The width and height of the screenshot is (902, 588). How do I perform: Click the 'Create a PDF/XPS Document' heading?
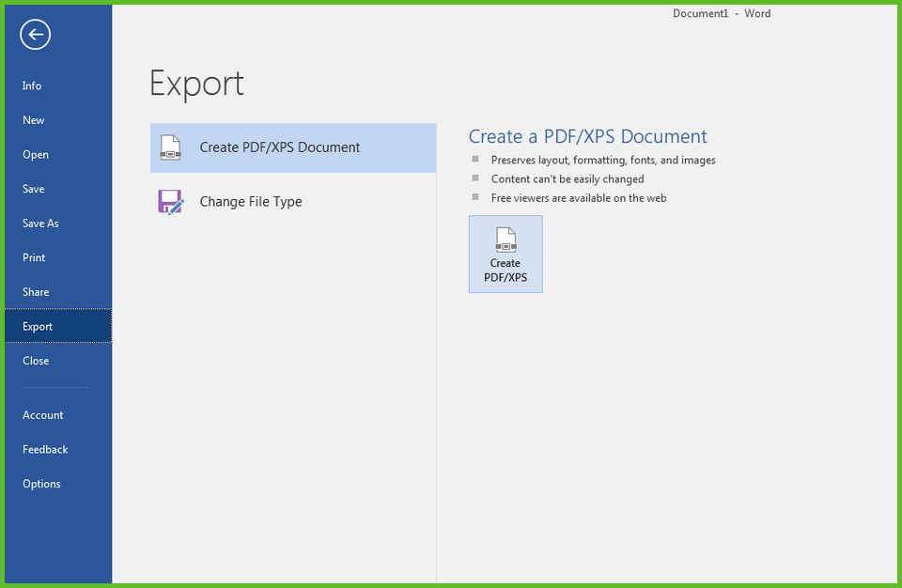pos(587,137)
